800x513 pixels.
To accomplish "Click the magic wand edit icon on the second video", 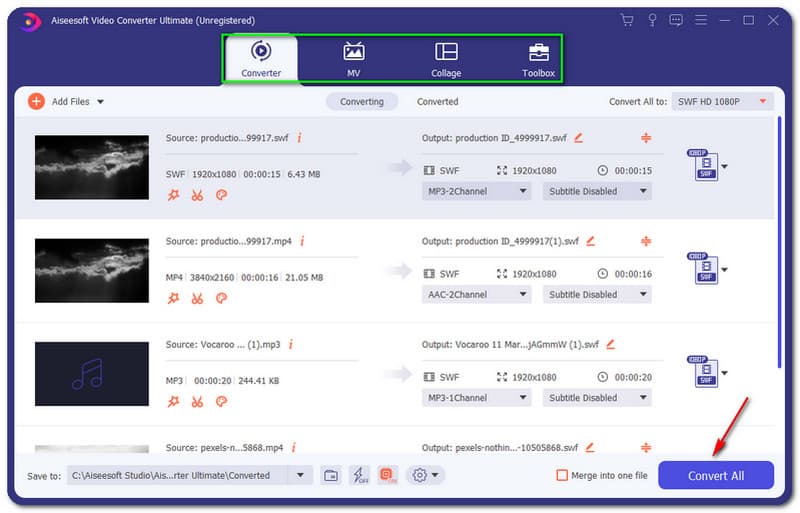I will pyautogui.click(x=173, y=298).
